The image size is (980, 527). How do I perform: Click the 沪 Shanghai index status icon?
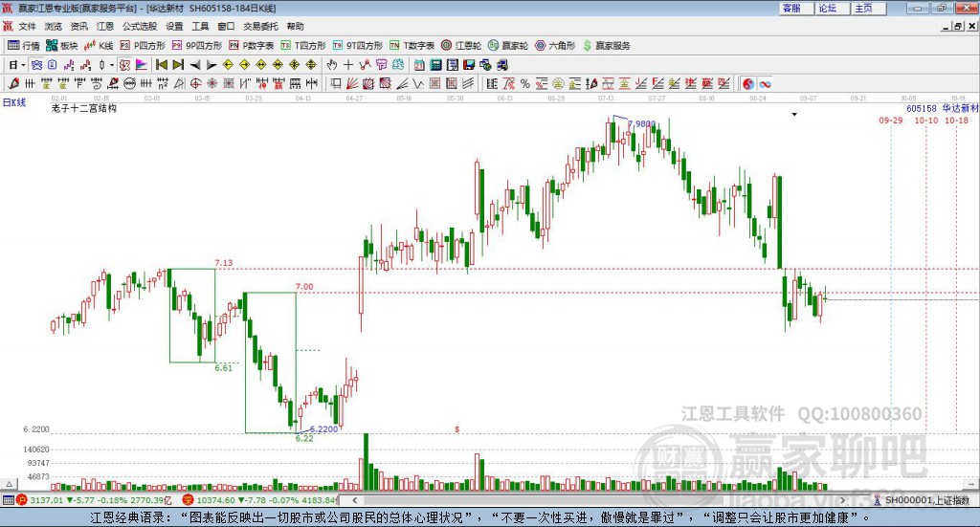click(22, 500)
